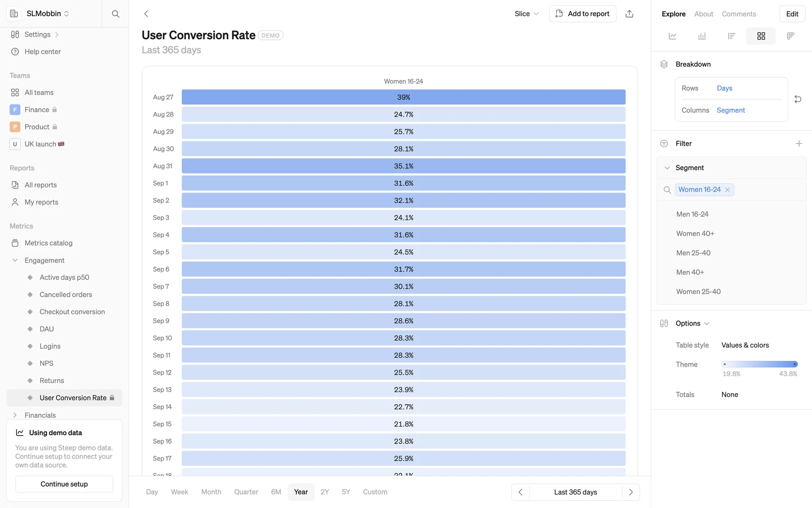
Task: Open the Slice dropdown
Action: [x=527, y=14]
